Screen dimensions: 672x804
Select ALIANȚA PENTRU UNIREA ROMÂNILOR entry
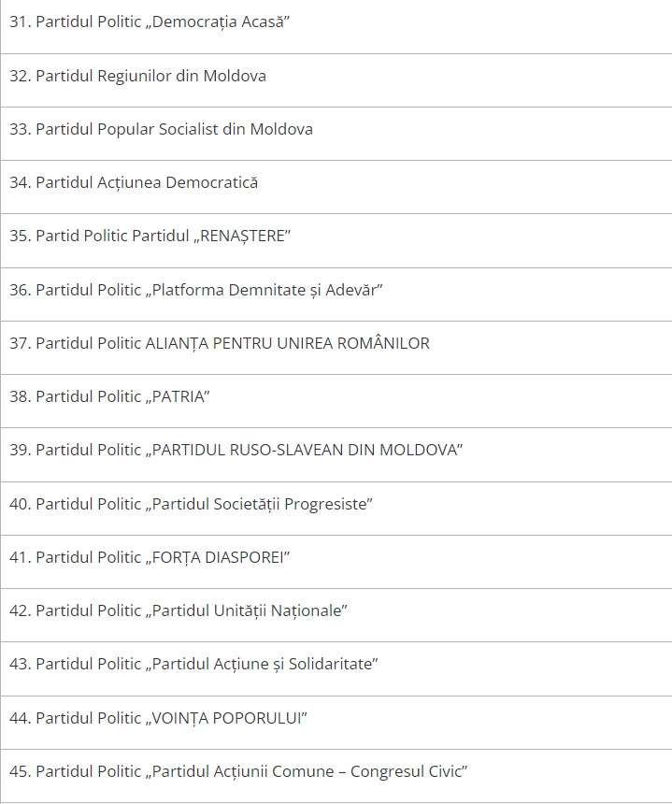pyautogui.click(x=336, y=348)
